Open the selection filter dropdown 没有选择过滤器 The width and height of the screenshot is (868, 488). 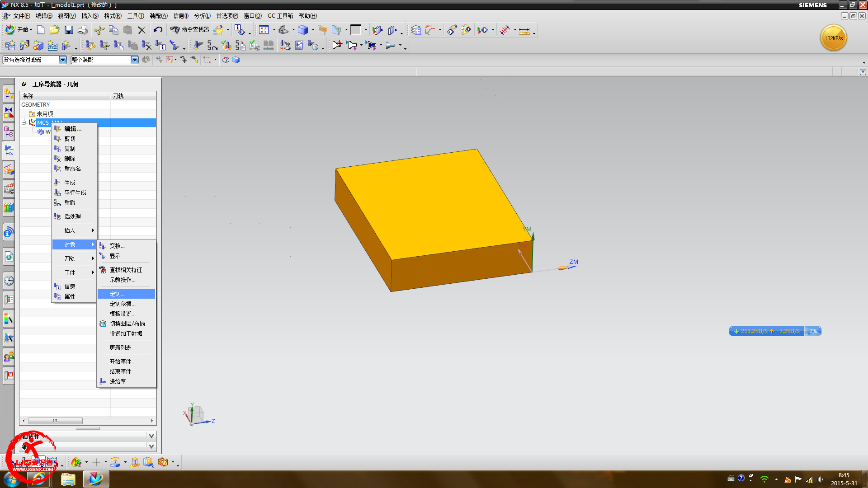point(63,60)
